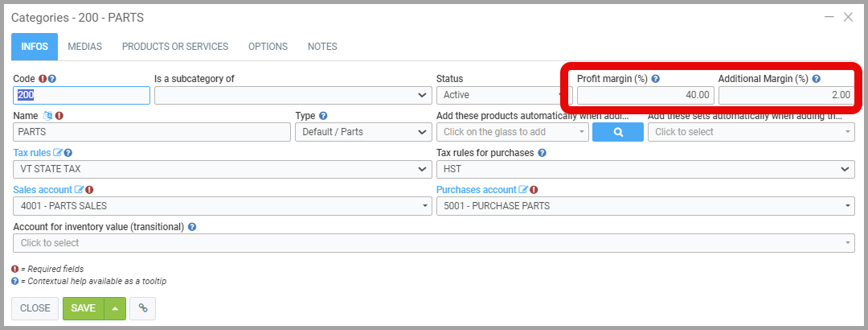Click the edit icon next to Sales account
Viewport: 868px width, 330px height.
(x=79, y=190)
